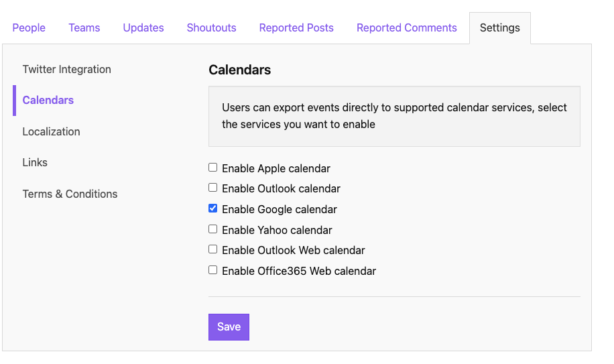This screenshot has width=614, height=364.
Task: Go to the Updates tab
Action: click(x=143, y=27)
